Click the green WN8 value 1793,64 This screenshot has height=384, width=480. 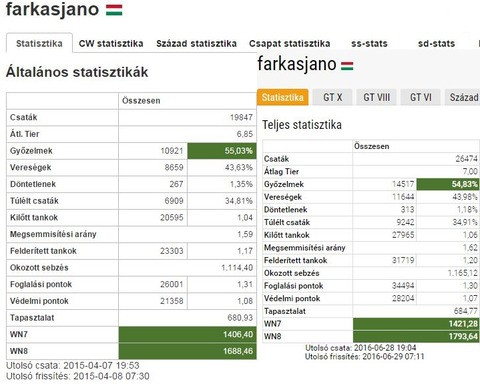(x=416, y=336)
